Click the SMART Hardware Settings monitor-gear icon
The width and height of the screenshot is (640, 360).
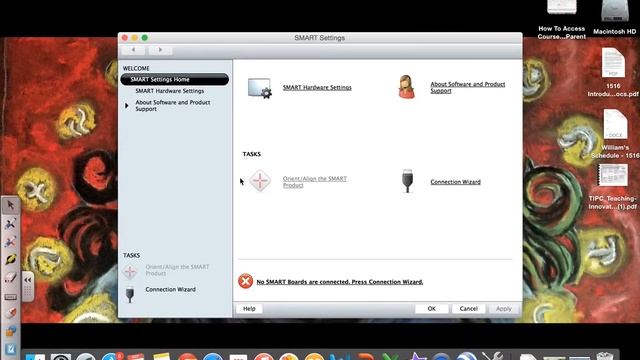260,88
